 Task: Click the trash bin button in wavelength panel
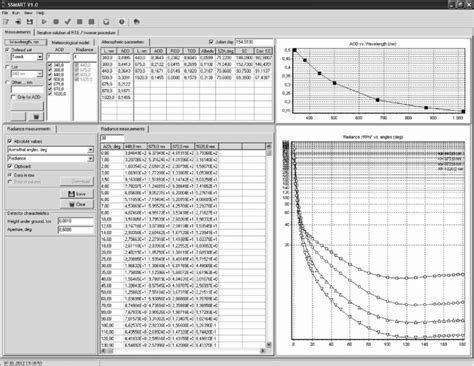coord(36,117)
